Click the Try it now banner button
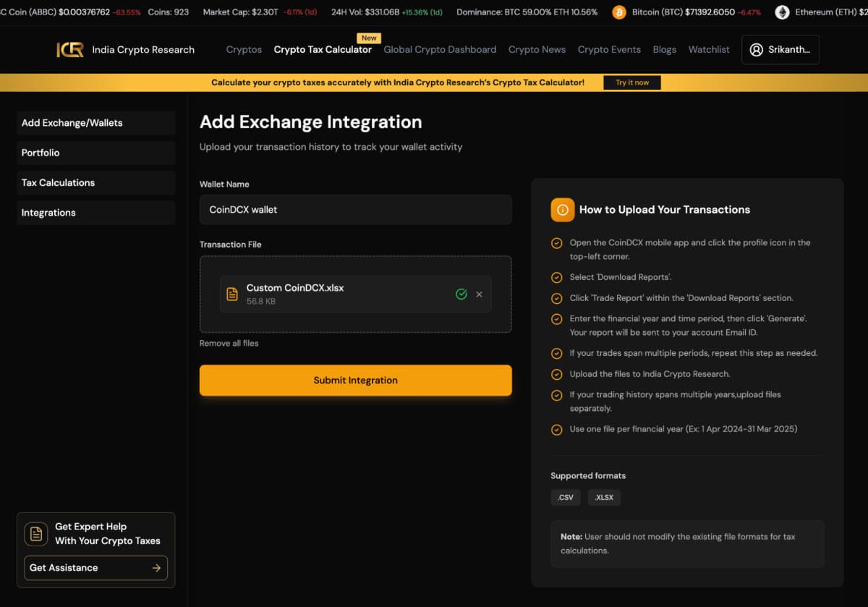The image size is (868, 607). point(631,82)
